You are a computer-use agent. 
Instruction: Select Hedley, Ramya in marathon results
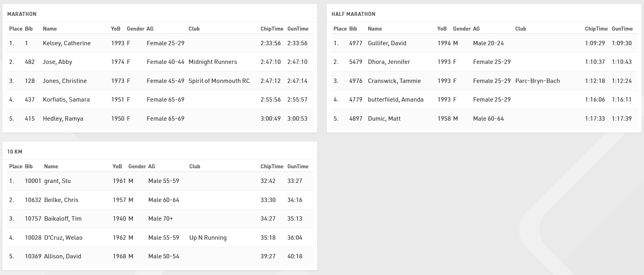[x=63, y=119]
